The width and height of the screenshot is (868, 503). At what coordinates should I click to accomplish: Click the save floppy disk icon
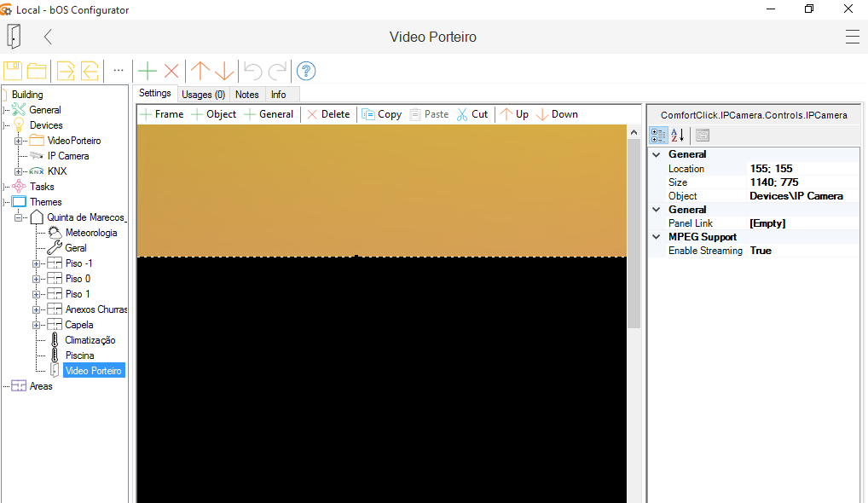(x=13, y=71)
